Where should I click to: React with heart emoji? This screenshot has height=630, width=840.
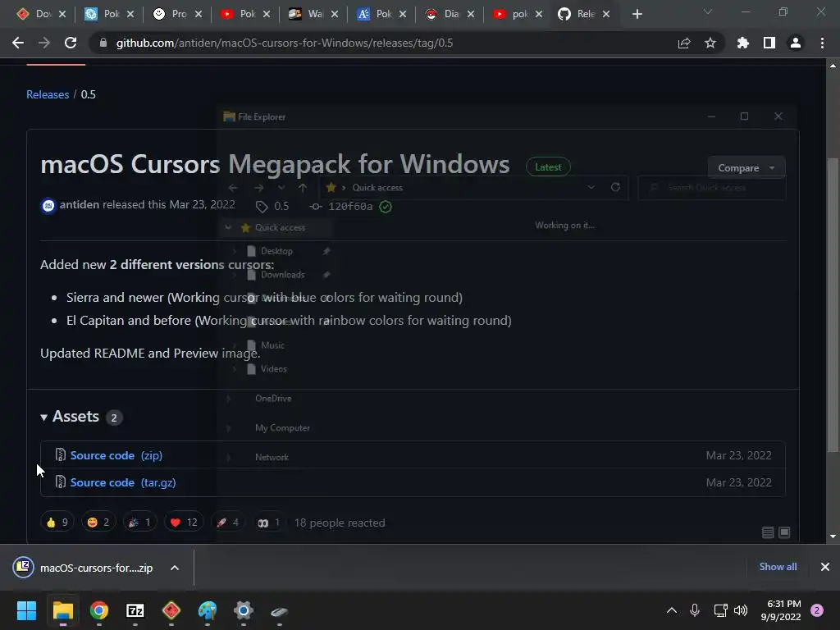click(183, 523)
